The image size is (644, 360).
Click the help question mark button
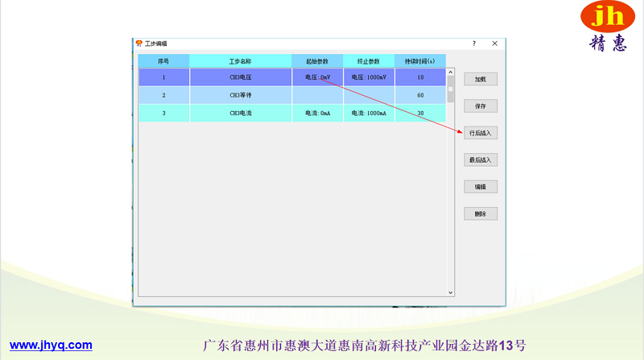473,43
